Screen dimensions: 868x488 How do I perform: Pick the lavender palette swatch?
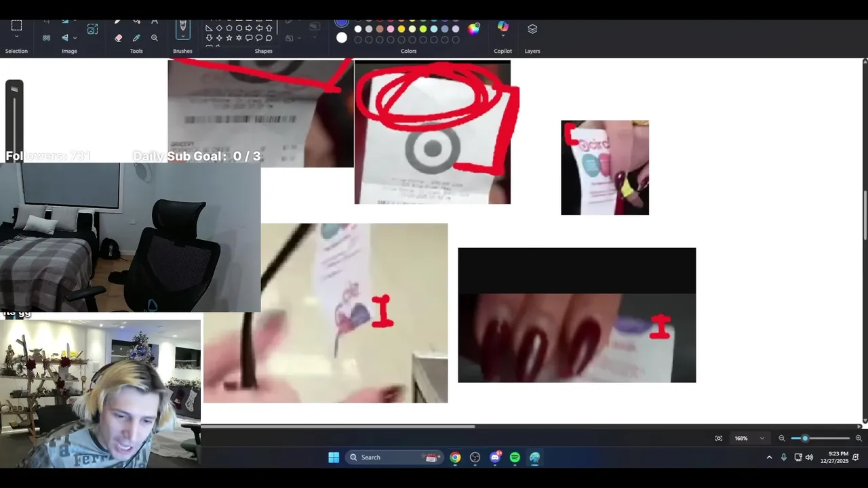(x=456, y=29)
